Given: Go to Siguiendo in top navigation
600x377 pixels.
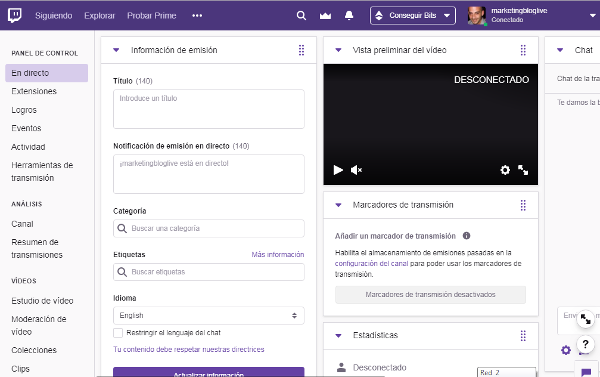Looking at the screenshot, I should coord(54,16).
